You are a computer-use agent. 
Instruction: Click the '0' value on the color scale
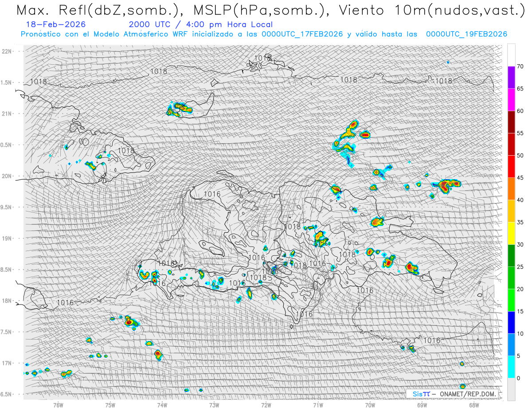point(518,378)
